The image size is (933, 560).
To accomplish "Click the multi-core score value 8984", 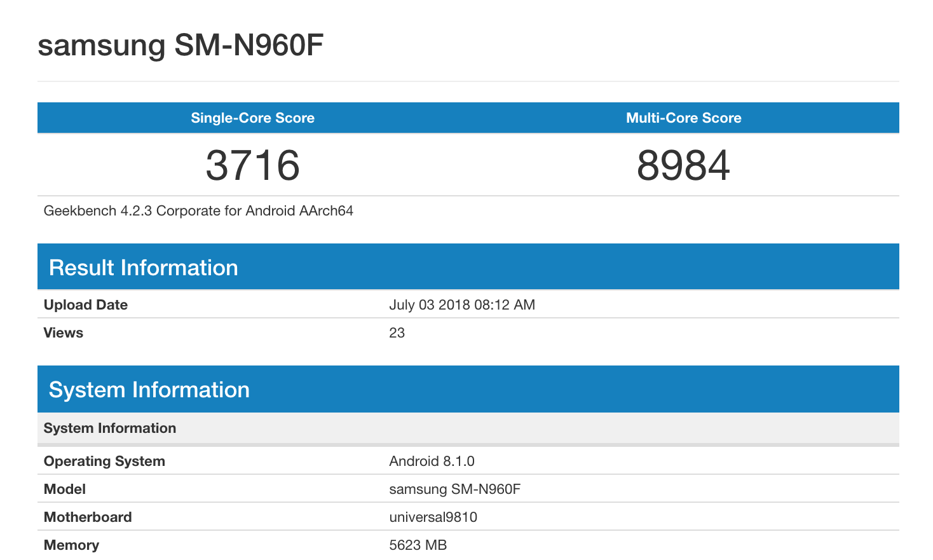I will click(x=683, y=165).
